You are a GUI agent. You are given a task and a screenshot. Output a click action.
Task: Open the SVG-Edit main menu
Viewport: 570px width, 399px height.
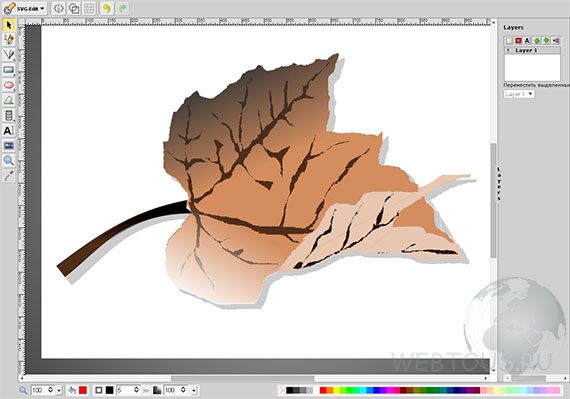pos(24,8)
